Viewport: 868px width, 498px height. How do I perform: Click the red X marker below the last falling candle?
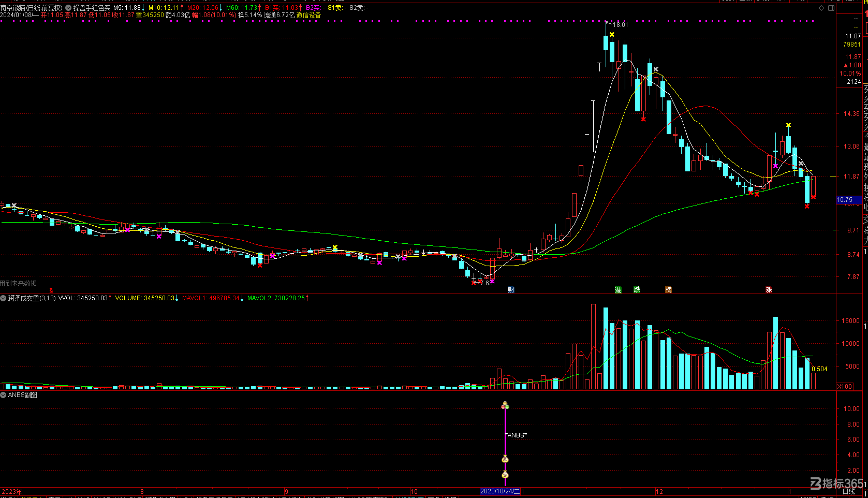click(807, 206)
